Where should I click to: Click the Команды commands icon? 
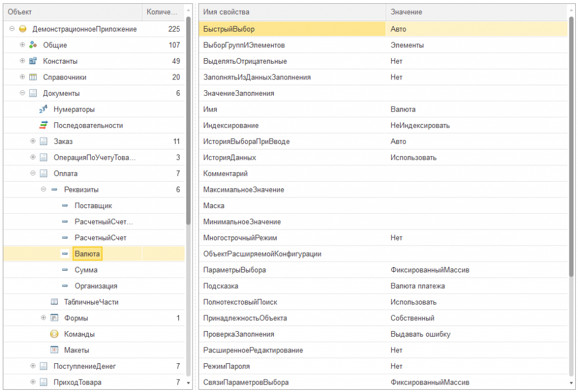coord(54,334)
